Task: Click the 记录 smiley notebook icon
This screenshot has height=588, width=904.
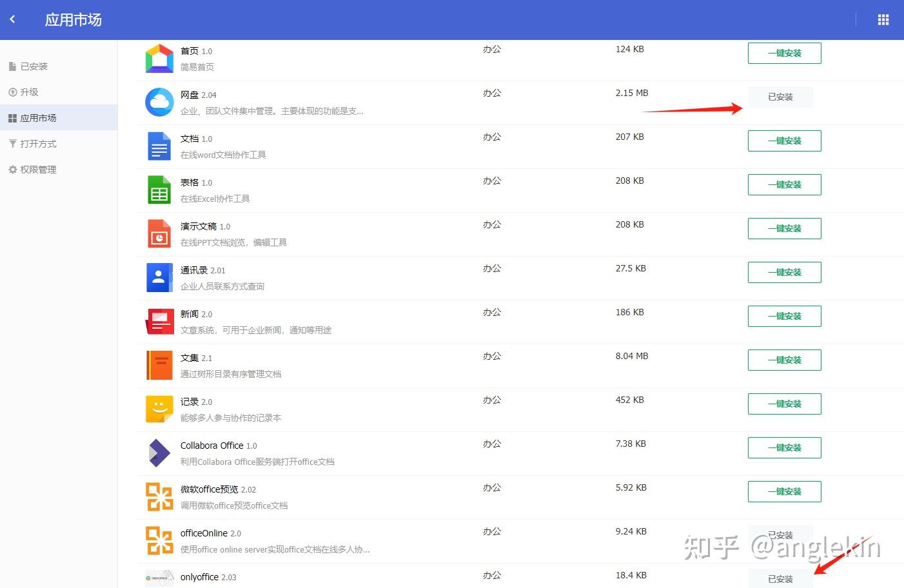Action: (159, 409)
